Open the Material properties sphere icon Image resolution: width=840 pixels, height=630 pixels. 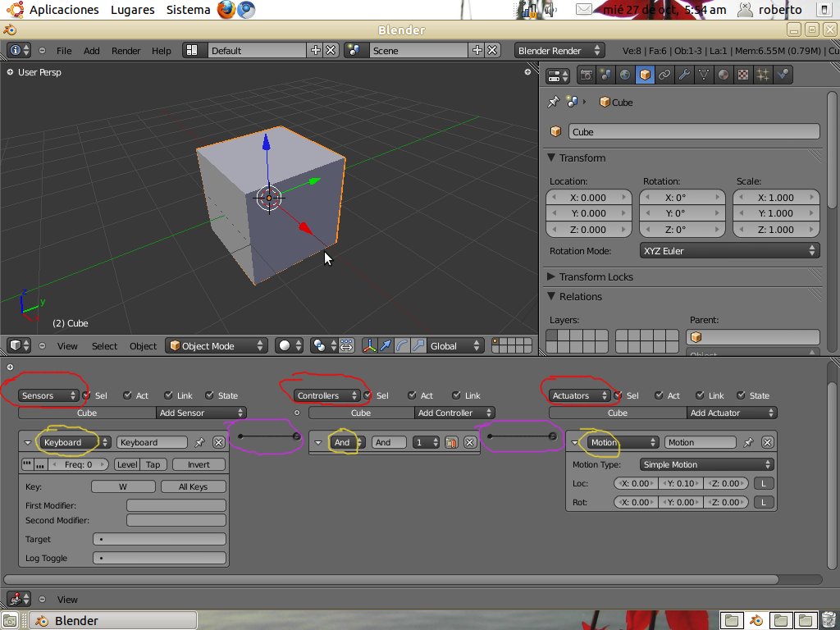[724, 75]
